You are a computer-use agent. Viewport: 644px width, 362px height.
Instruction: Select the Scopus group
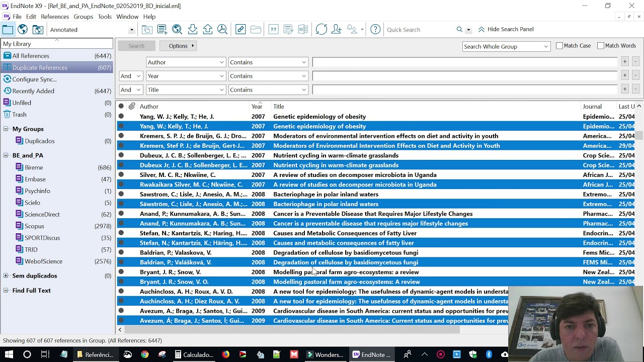[34, 226]
